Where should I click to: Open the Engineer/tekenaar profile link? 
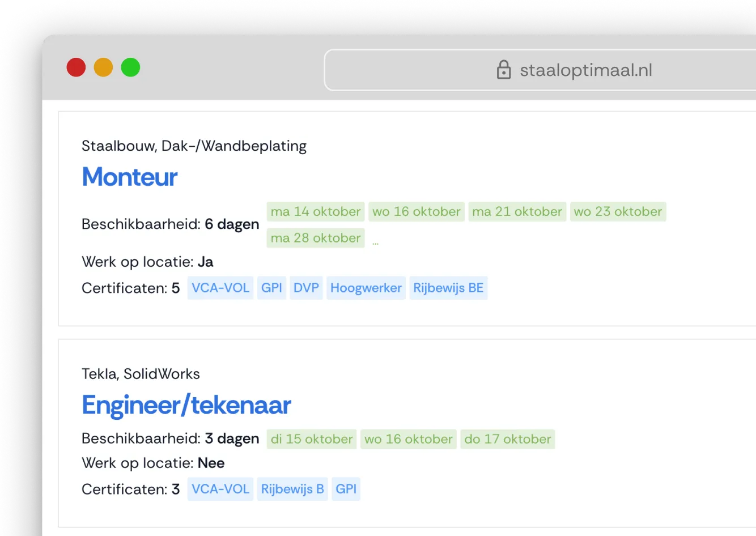click(186, 405)
